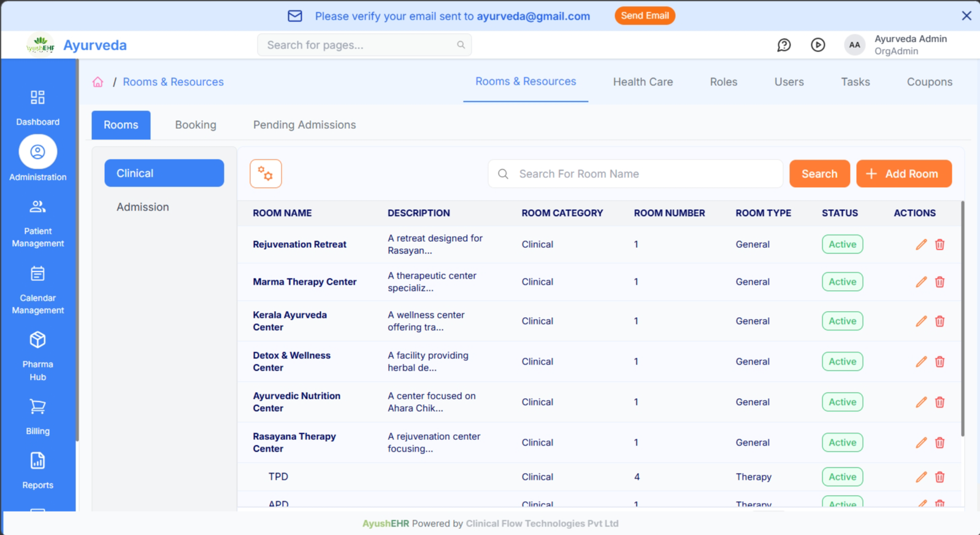Edit the Ayurvedic Nutrition Center room
This screenshot has width=980, height=535.
[921, 402]
